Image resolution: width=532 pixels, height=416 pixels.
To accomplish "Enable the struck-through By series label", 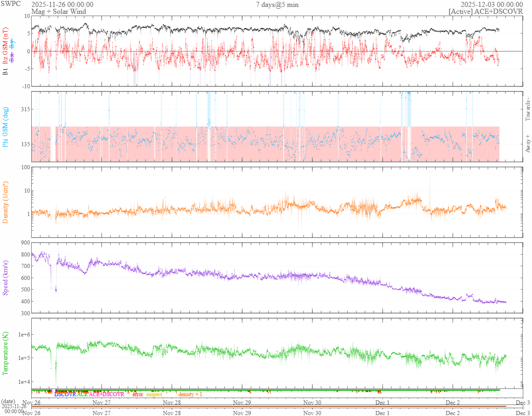I will [12, 44].
